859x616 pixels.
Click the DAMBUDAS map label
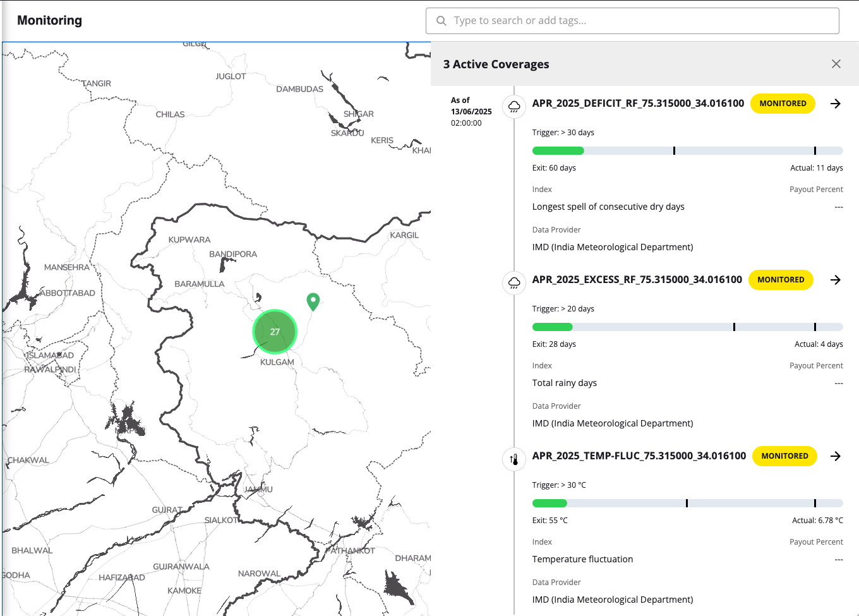point(299,89)
